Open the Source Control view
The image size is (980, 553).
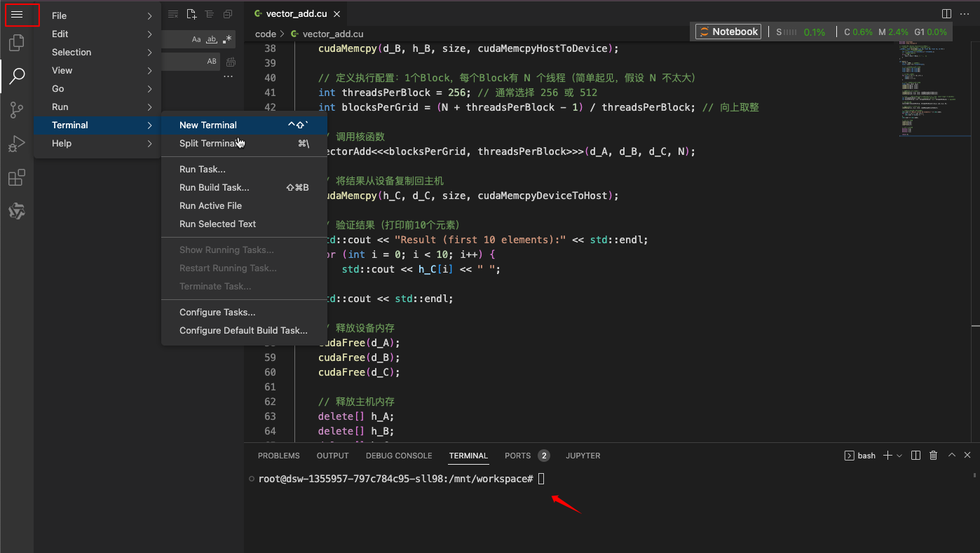(17, 109)
